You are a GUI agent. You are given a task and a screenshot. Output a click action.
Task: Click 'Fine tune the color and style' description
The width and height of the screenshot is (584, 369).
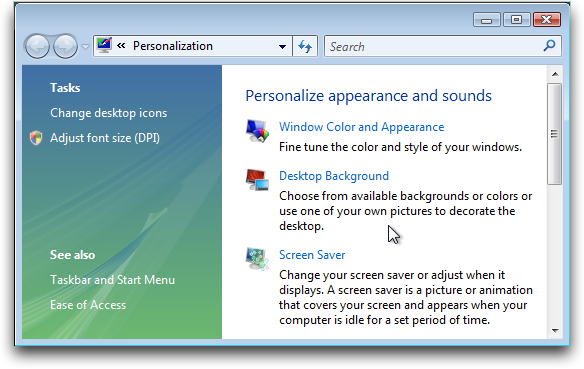[400, 147]
